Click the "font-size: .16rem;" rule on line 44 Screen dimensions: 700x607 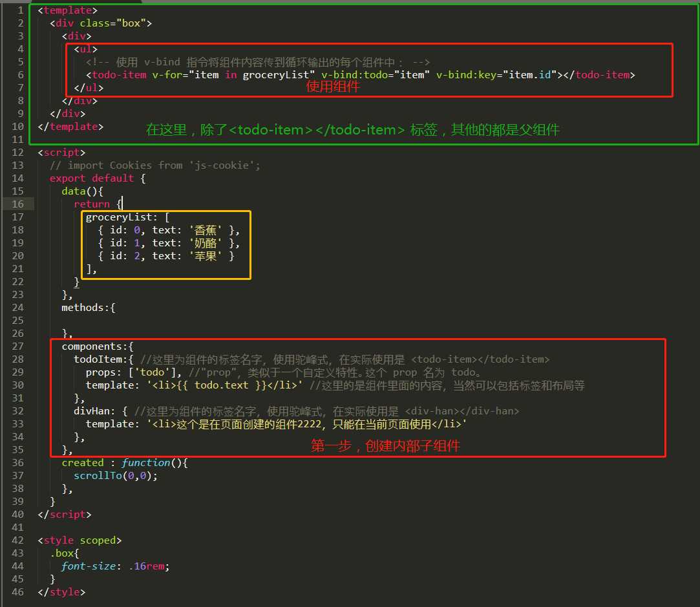click(x=116, y=567)
